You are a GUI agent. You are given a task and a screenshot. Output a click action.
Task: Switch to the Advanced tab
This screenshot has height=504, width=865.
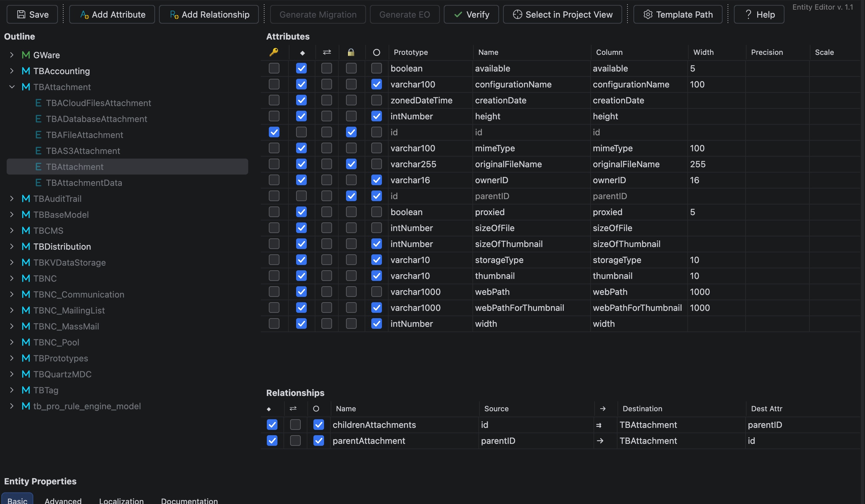pyautogui.click(x=63, y=501)
